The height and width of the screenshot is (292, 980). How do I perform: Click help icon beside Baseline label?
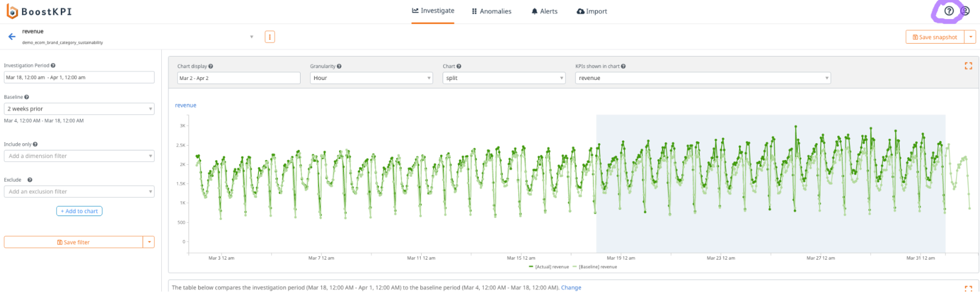point(26,97)
